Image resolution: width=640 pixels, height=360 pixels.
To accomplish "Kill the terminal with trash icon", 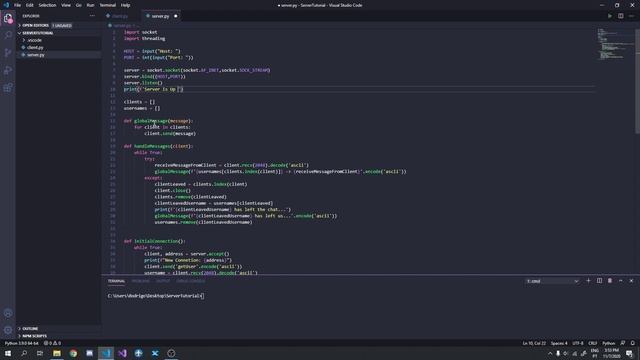I will point(610,281).
